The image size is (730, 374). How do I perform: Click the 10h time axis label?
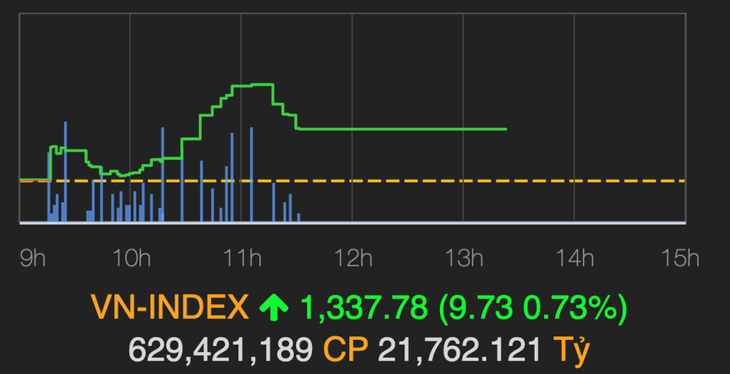(x=132, y=258)
